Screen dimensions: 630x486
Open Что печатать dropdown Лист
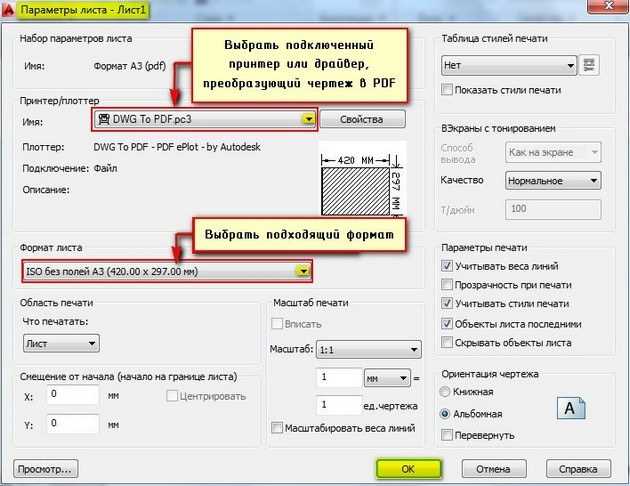(61, 343)
